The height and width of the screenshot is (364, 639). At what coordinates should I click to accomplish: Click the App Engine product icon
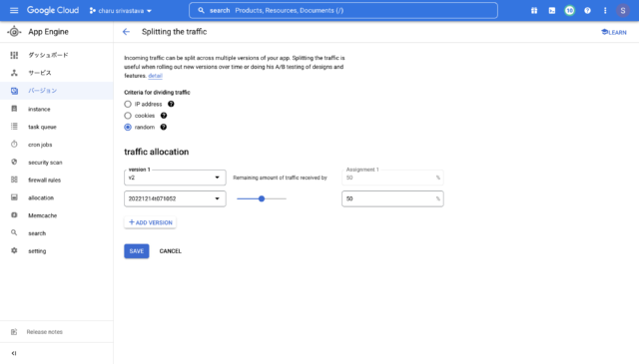pyautogui.click(x=14, y=32)
